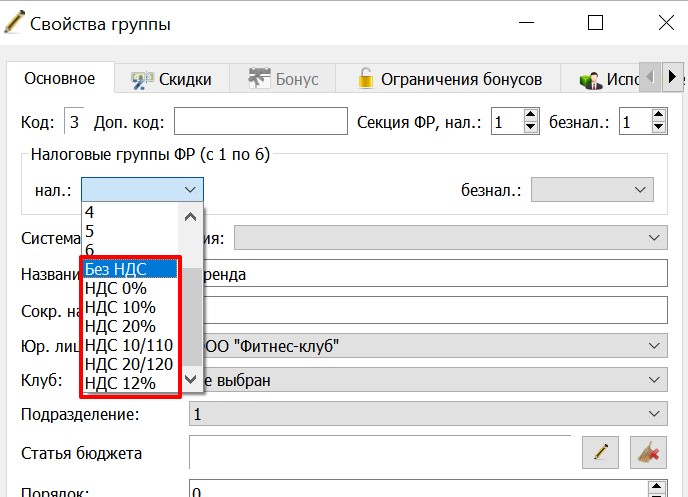The width and height of the screenshot is (688, 497).
Task: Click the Код field with value 3
Action: [x=74, y=122]
